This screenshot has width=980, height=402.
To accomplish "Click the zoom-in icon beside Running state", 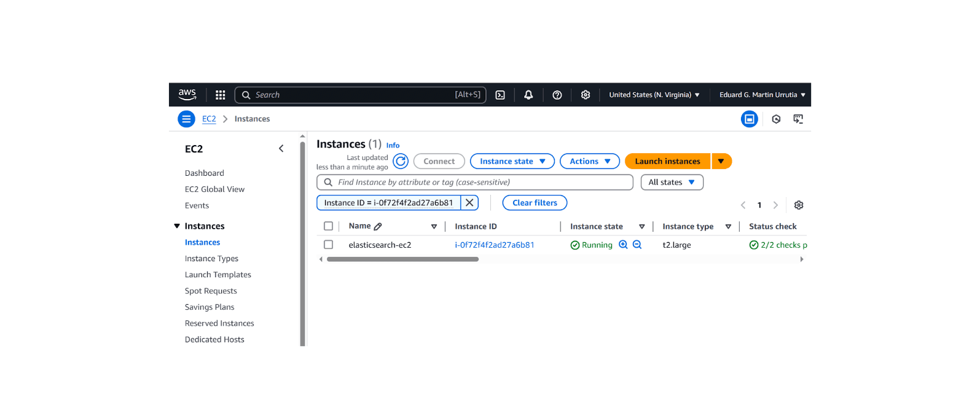I will coord(623,245).
